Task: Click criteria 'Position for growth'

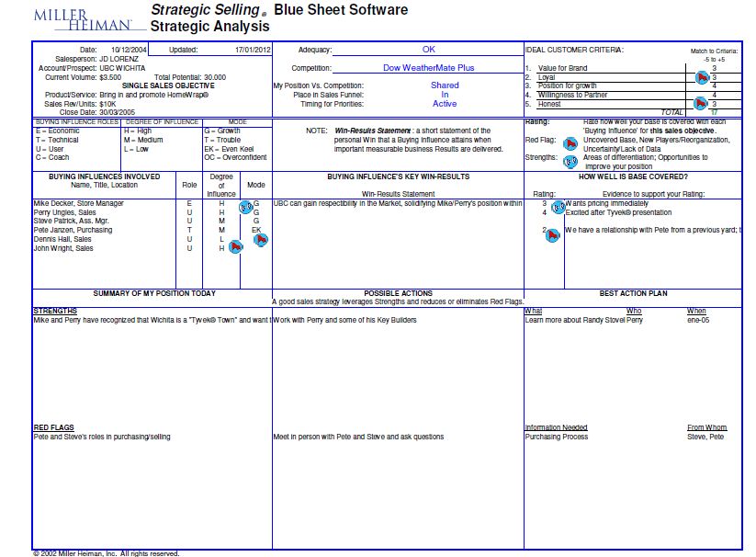Action: 567,85
